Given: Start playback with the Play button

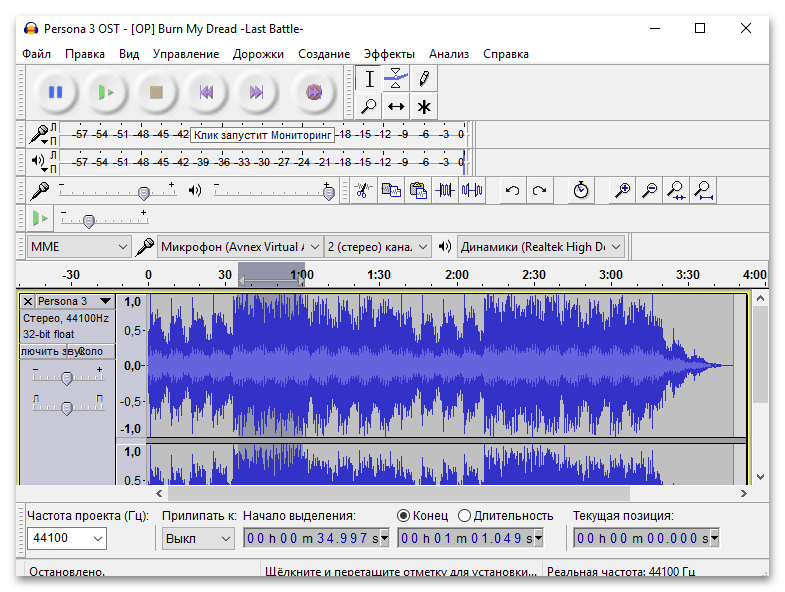Looking at the screenshot, I should 106,92.
